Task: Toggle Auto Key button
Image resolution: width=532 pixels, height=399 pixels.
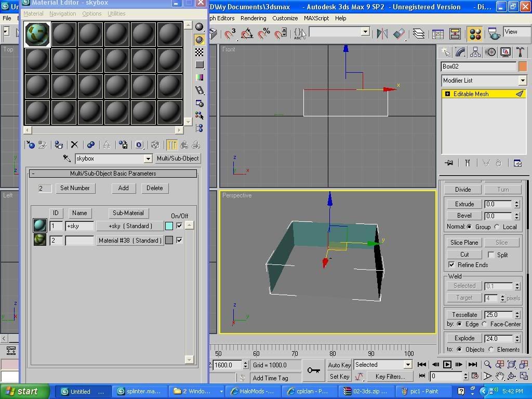Action: pyautogui.click(x=339, y=365)
